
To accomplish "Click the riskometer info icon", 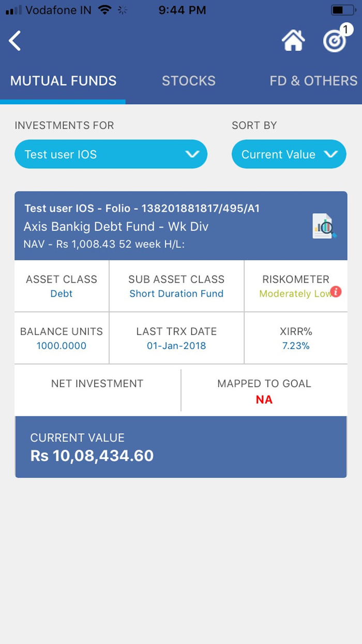I will 336,292.
